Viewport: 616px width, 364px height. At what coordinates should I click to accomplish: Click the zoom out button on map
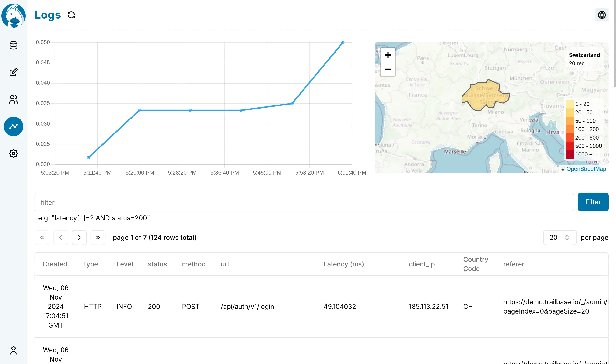point(387,68)
